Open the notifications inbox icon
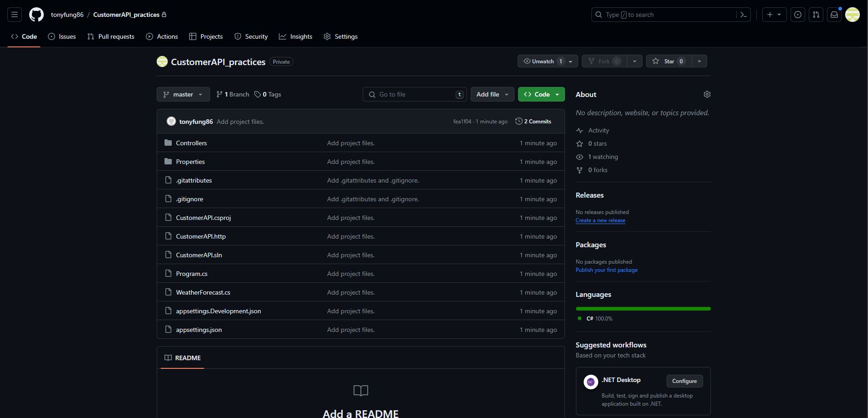The width and height of the screenshot is (868, 418). click(834, 15)
